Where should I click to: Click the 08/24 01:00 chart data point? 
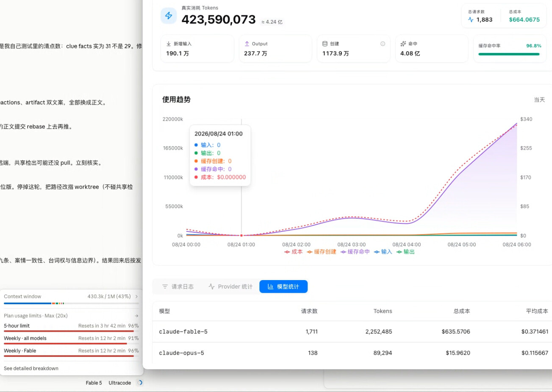coord(241,235)
